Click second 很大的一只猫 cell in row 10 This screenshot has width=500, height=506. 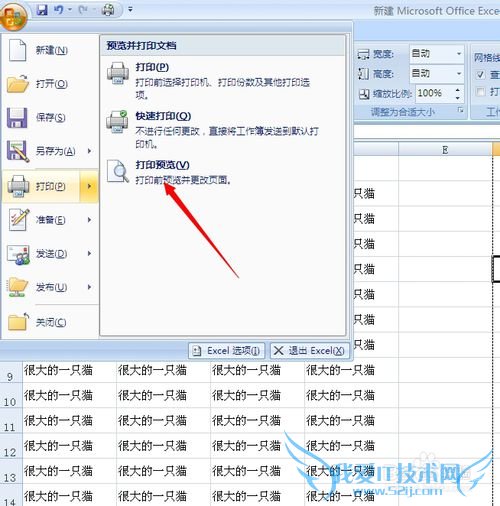coord(163,396)
